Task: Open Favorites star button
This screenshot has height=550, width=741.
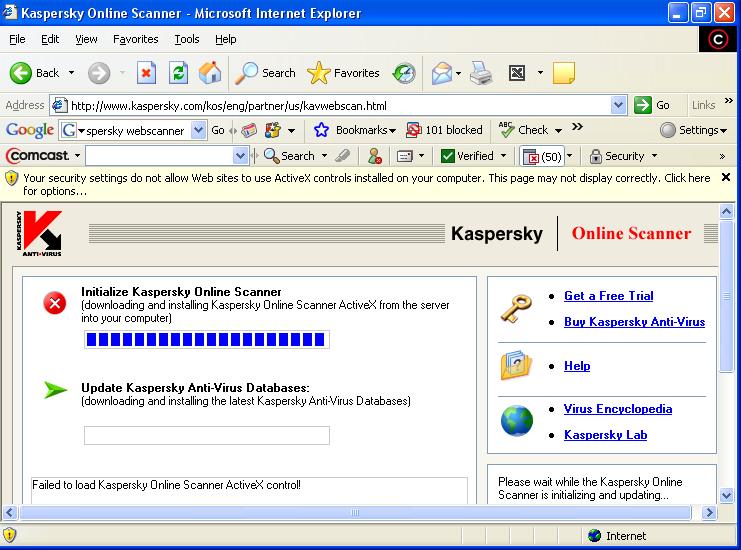Action: click(343, 73)
